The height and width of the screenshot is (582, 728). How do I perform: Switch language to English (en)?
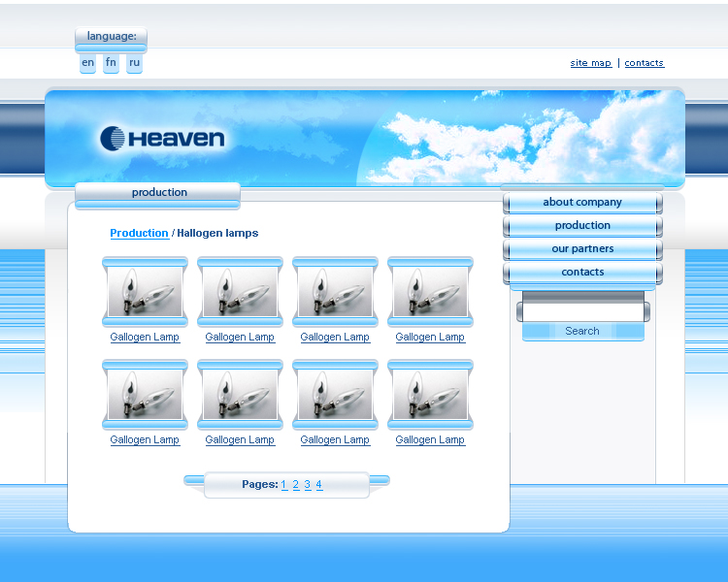88,63
